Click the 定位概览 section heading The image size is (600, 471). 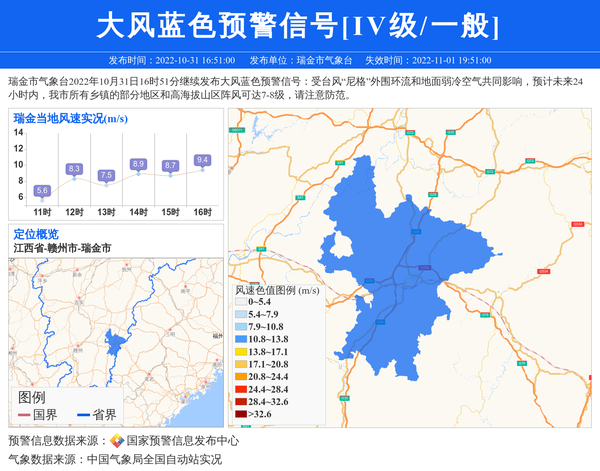pyautogui.click(x=36, y=234)
